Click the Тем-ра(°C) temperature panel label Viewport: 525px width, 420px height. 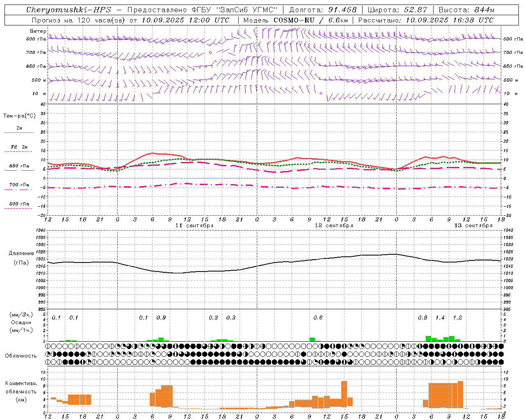(x=19, y=116)
